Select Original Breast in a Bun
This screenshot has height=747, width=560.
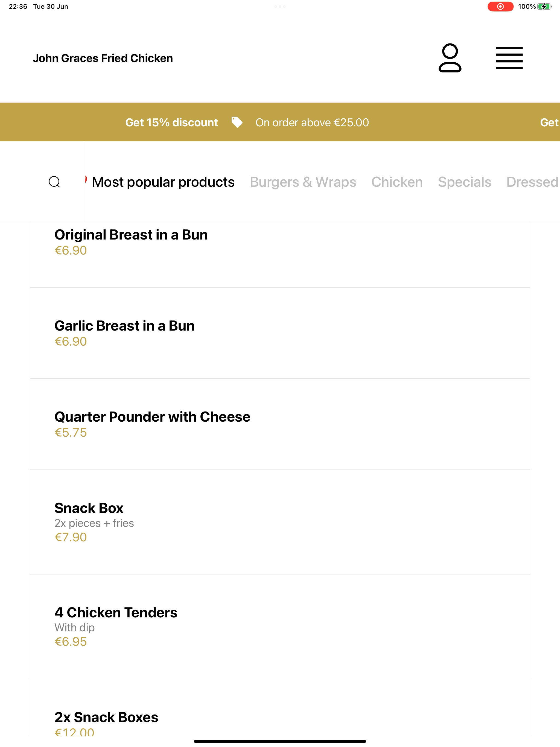(x=280, y=255)
